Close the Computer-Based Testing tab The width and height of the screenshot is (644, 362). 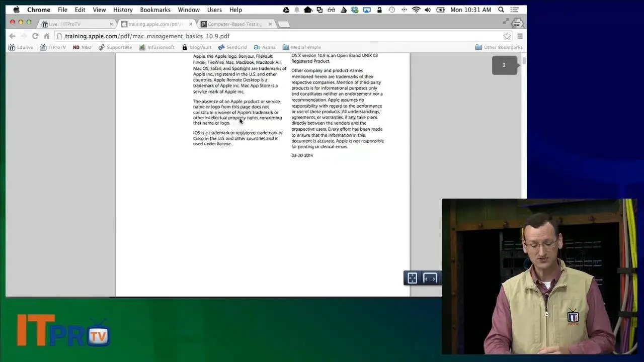270,24
